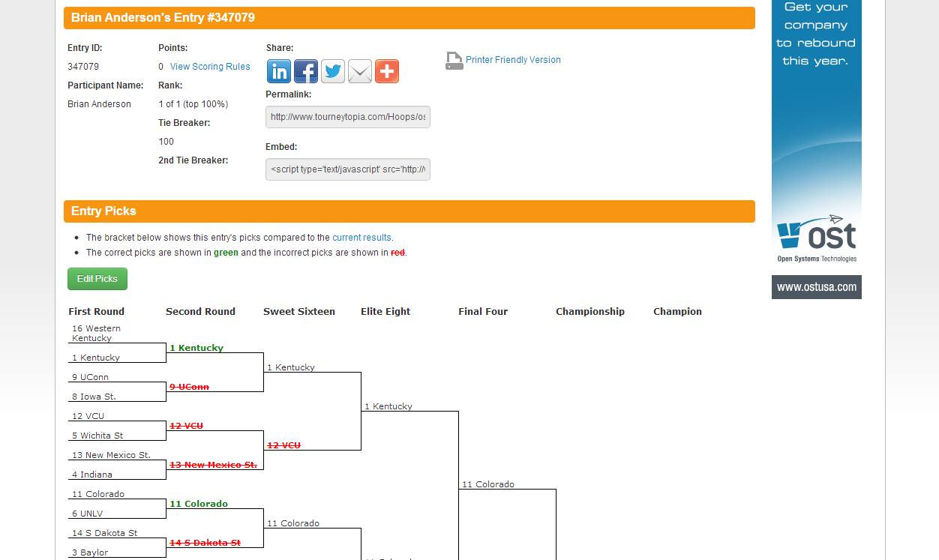939x560 pixels.
Task: Click Final Four column heading
Action: pos(483,312)
